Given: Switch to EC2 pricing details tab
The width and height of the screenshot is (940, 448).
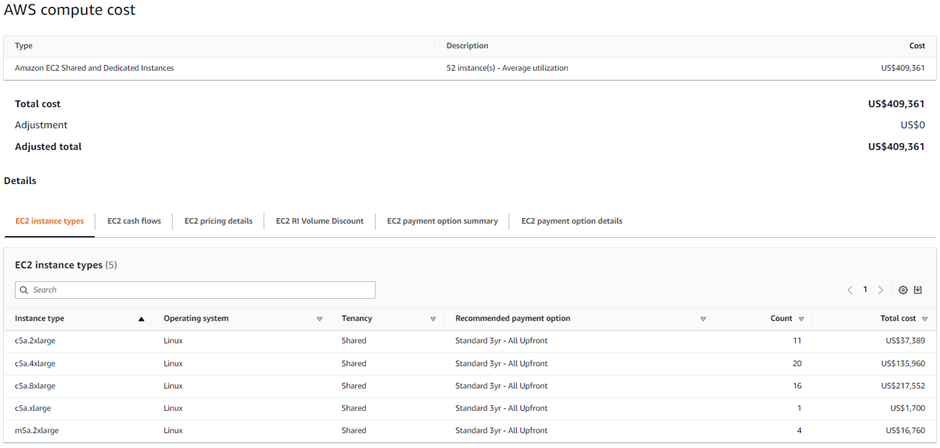Looking at the screenshot, I should 218,221.
